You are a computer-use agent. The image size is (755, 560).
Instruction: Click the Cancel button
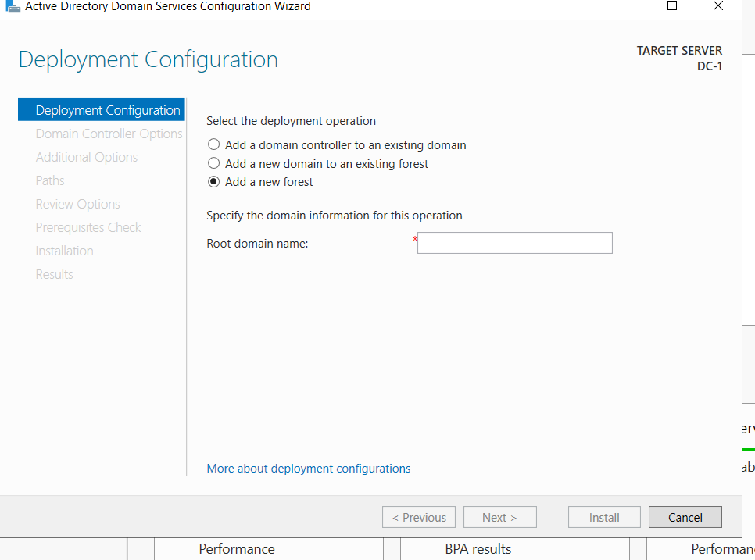[x=685, y=517]
